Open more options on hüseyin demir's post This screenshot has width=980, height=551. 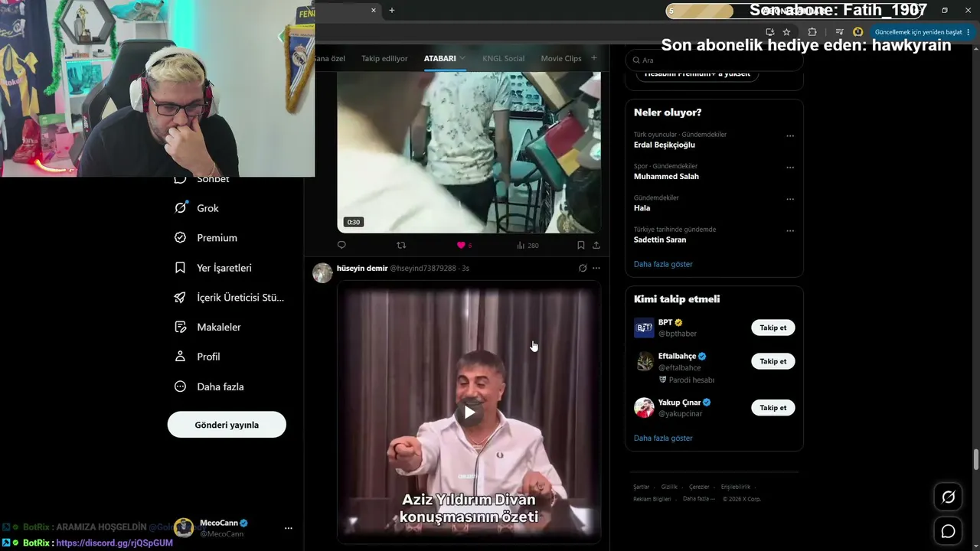pyautogui.click(x=596, y=268)
